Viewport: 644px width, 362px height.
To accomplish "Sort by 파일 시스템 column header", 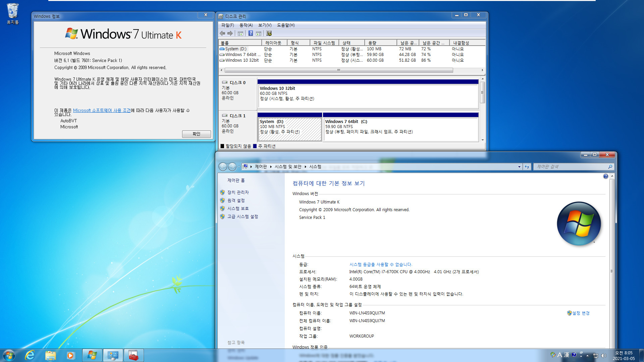I will [324, 43].
